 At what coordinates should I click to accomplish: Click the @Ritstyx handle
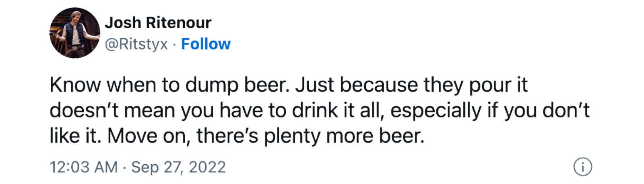pyautogui.click(x=136, y=44)
